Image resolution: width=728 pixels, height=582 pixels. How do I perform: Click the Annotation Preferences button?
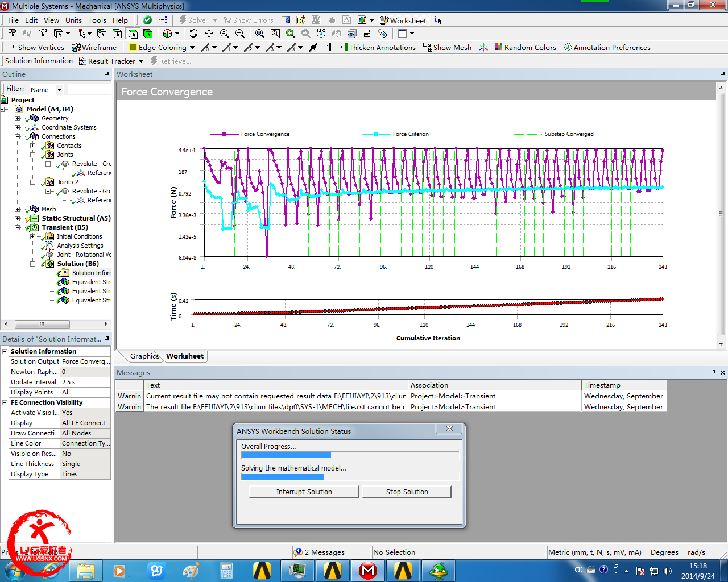(607, 47)
